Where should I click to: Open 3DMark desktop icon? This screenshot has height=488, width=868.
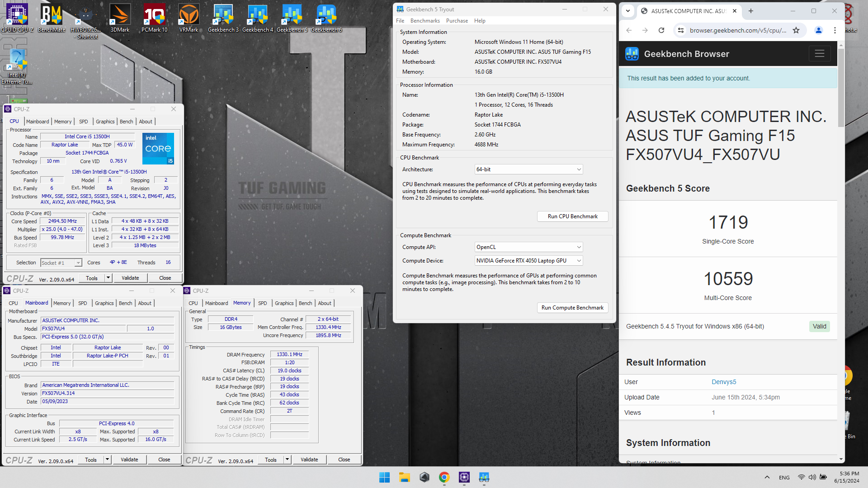[120, 18]
